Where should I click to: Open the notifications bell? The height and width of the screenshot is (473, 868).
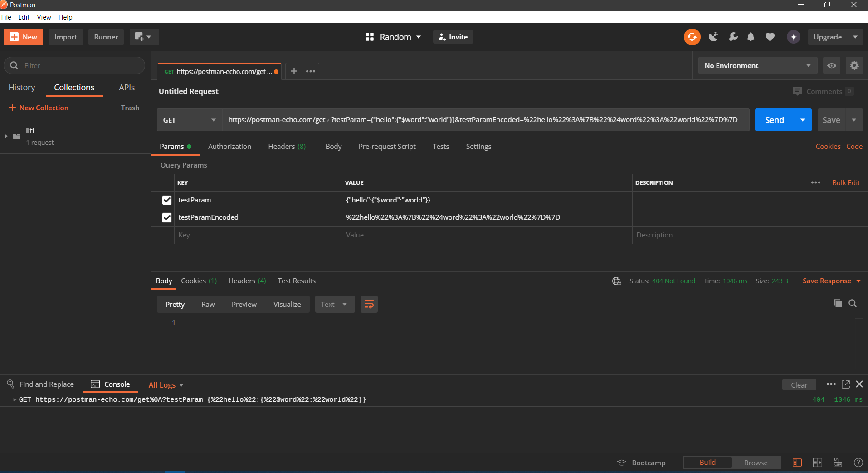[751, 37]
